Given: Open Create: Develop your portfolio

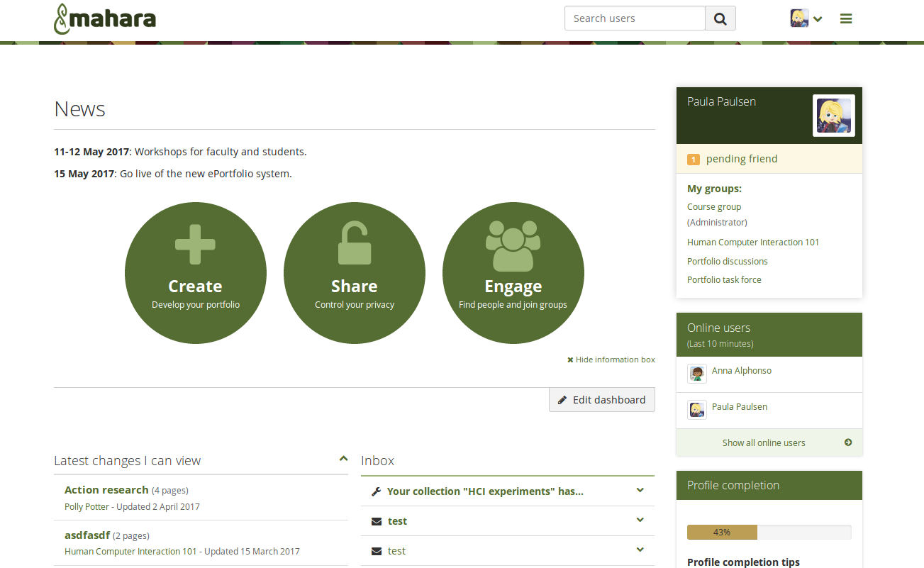Looking at the screenshot, I should click(196, 273).
